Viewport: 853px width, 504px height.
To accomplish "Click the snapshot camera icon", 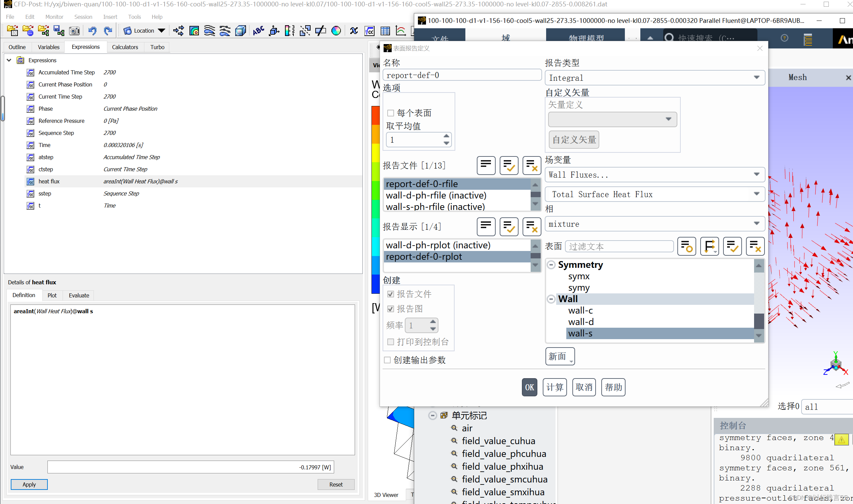I will coord(74,31).
